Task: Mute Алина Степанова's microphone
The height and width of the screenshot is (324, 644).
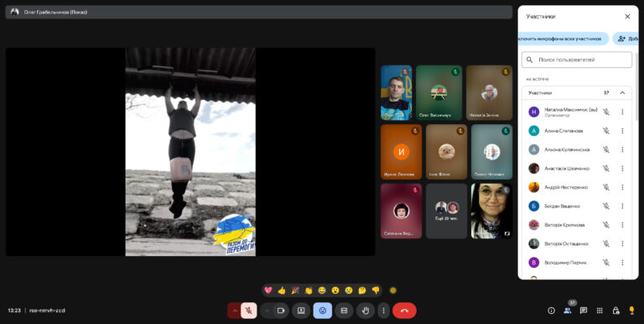Action: click(605, 131)
